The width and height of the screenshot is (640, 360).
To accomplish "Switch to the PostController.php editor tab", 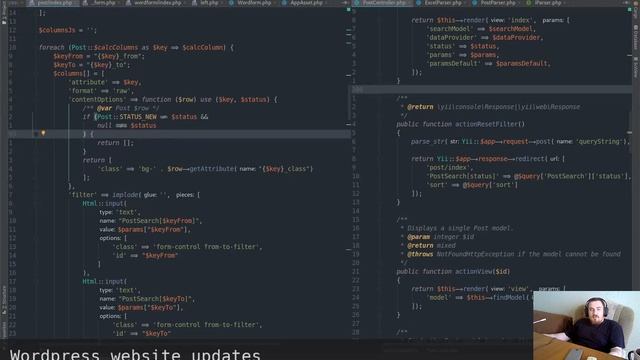I will coord(382,2).
